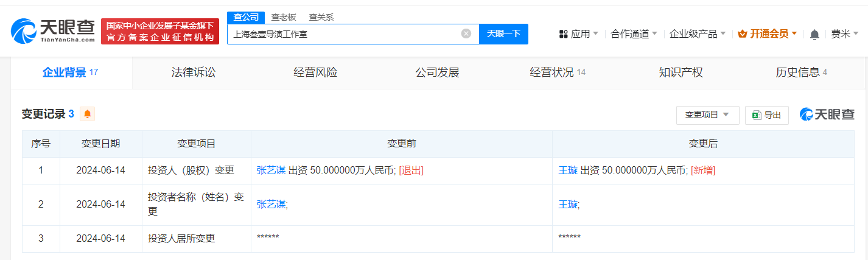
Task: Switch to the 经营风险 tab
Action: pyautogui.click(x=315, y=72)
